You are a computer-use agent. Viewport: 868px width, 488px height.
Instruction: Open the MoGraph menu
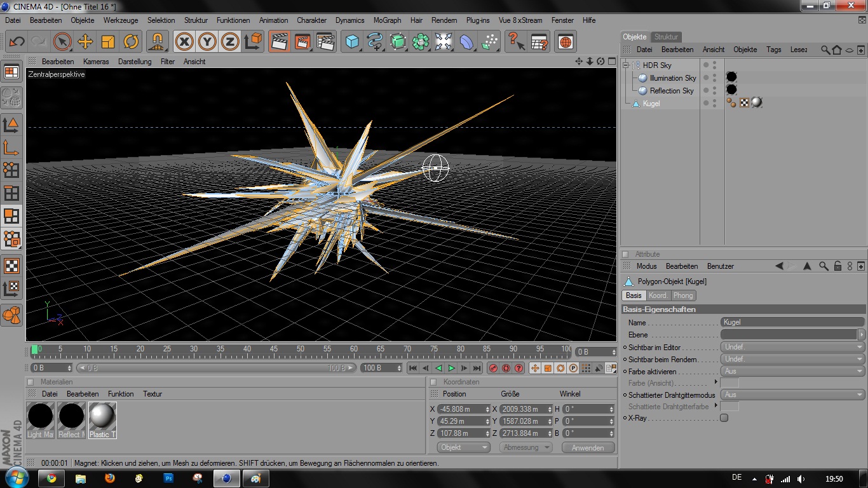click(x=387, y=20)
